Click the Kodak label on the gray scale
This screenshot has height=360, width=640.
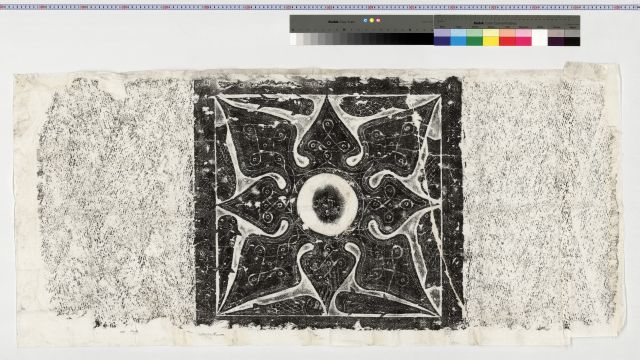(333, 22)
